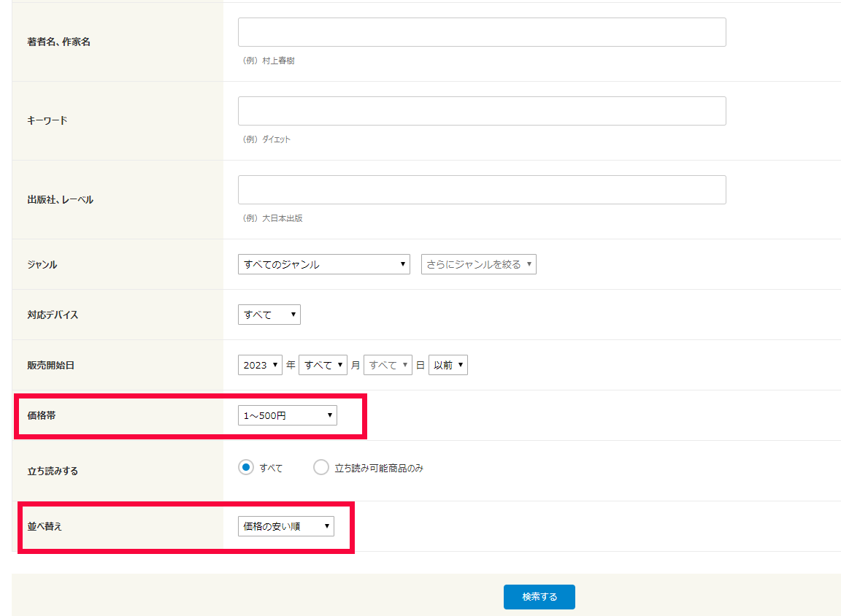Screen dimensions: 841x616
Task: Click the 販売開始日 row label
Action: (x=50, y=365)
